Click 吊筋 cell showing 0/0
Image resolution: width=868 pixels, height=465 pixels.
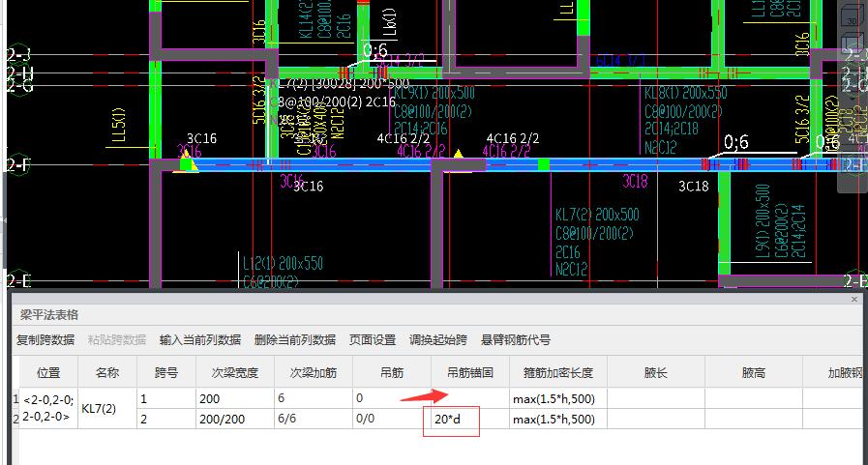click(x=392, y=419)
